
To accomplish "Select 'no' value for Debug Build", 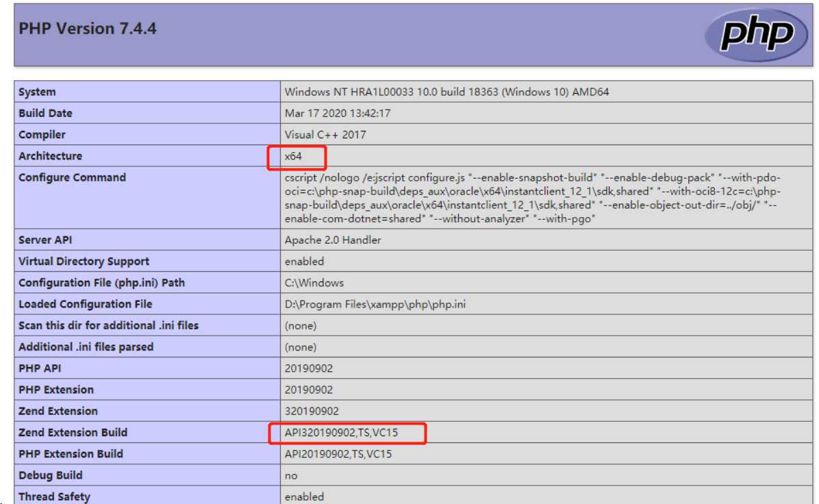I will click(291, 476).
